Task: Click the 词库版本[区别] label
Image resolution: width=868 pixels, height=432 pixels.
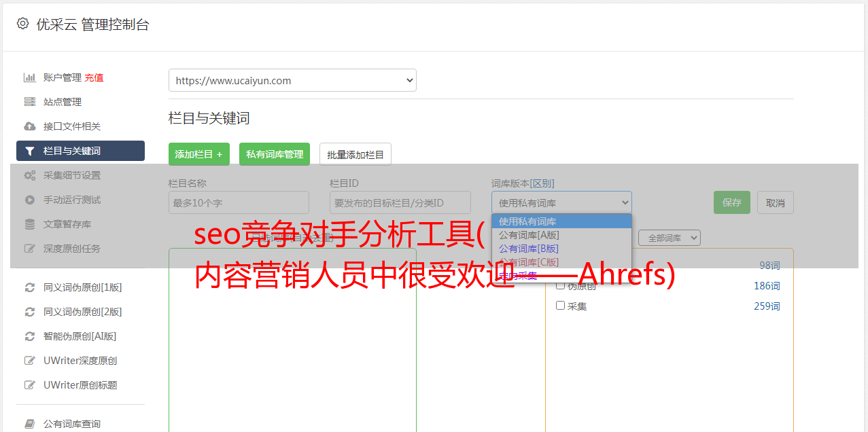Action: tap(523, 183)
